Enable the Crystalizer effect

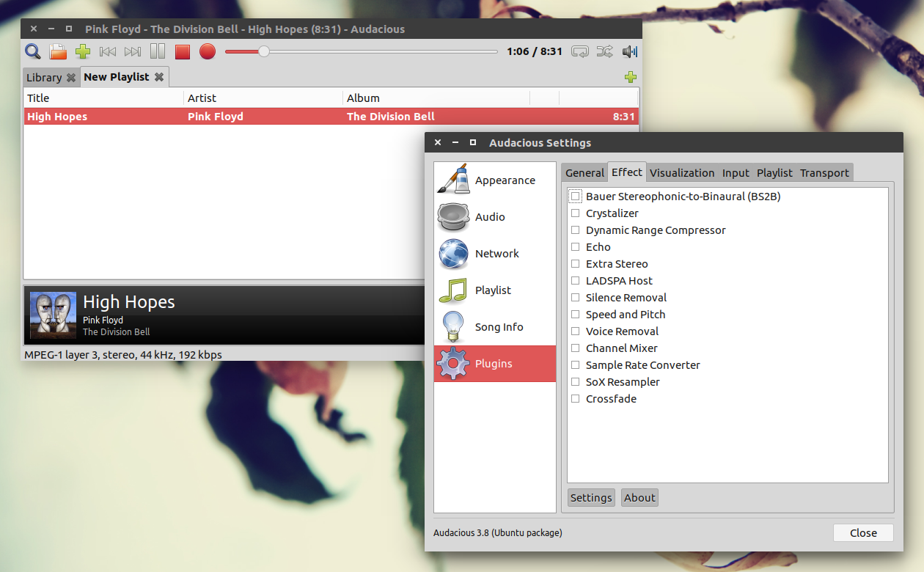576,213
